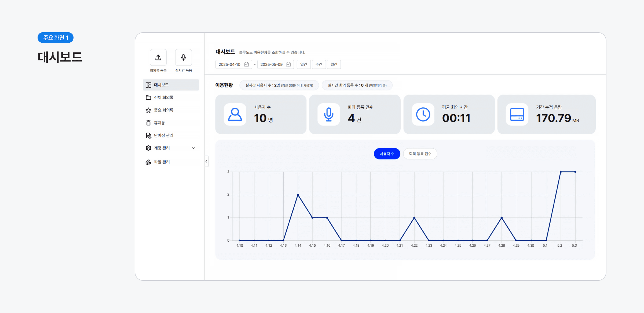Screen dimensions: 644x313
Task: Select the 주간 weekly button
Action: [319, 64]
